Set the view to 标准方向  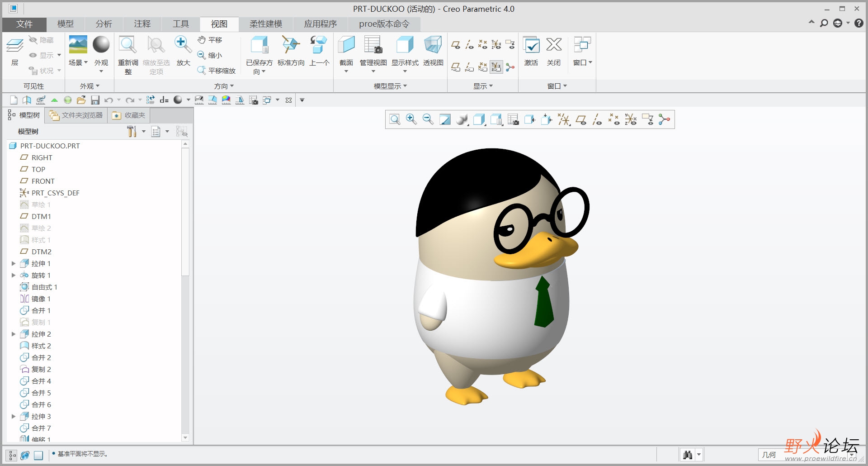(x=291, y=51)
